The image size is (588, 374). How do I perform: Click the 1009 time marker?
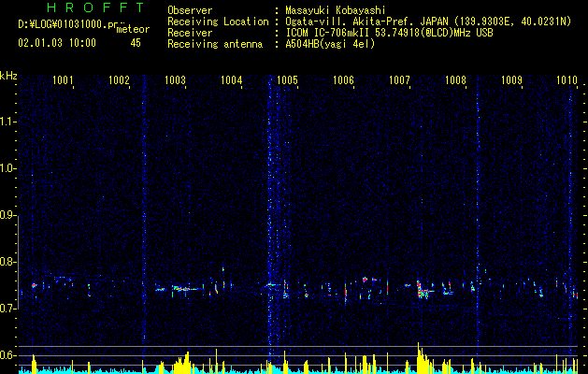[x=512, y=80]
